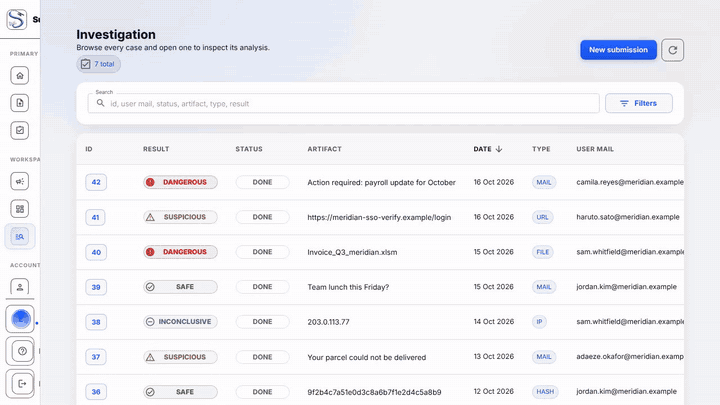Open the file upload sidebar icon
The width and height of the screenshot is (720, 405).
20,103
